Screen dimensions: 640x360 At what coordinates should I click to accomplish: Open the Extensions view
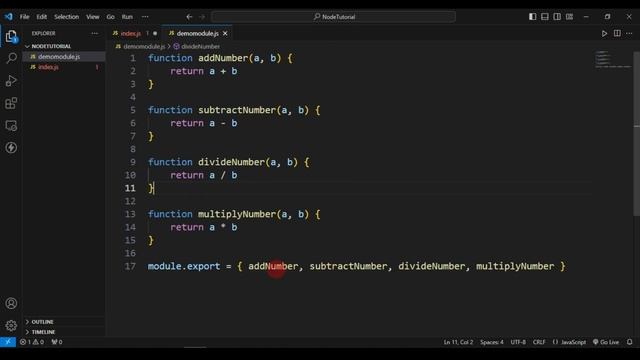[x=11, y=103]
